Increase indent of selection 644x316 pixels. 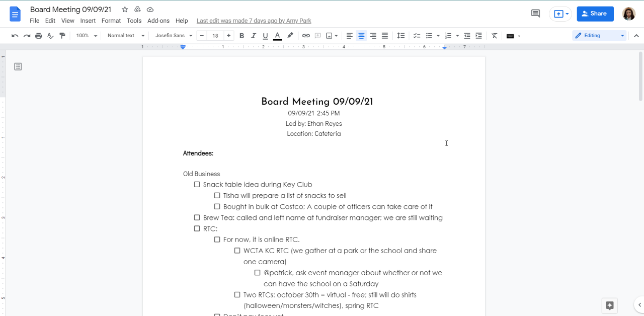click(479, 36)
